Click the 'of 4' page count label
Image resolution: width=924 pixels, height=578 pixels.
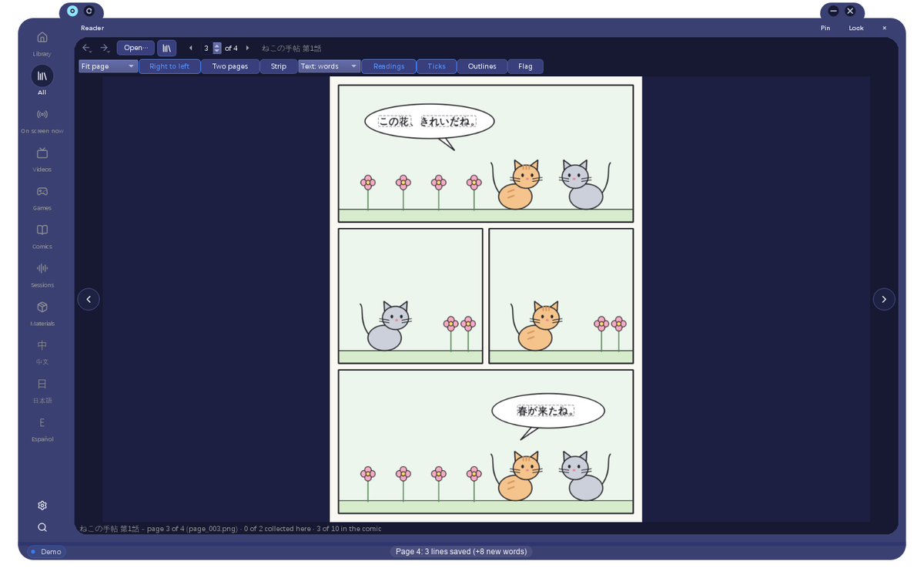click(231, 48)
